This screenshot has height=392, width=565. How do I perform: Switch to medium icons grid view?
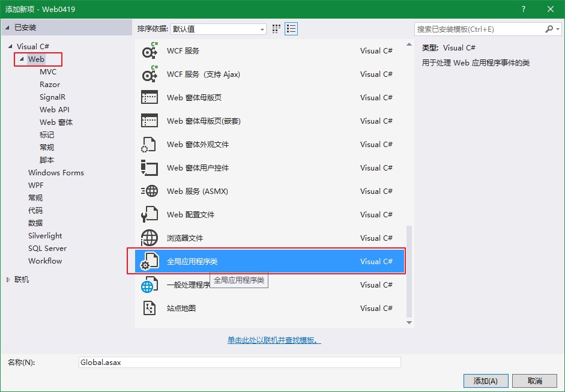(x=277, y=29)
